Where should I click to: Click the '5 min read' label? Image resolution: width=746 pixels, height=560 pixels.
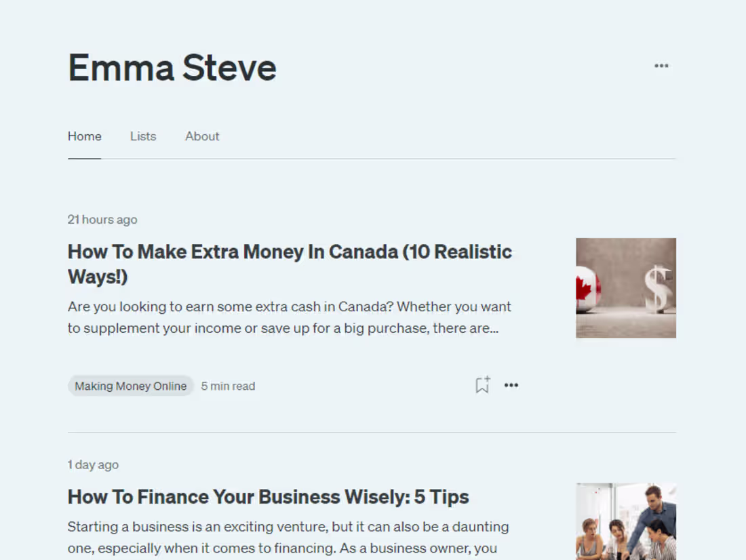228,386
